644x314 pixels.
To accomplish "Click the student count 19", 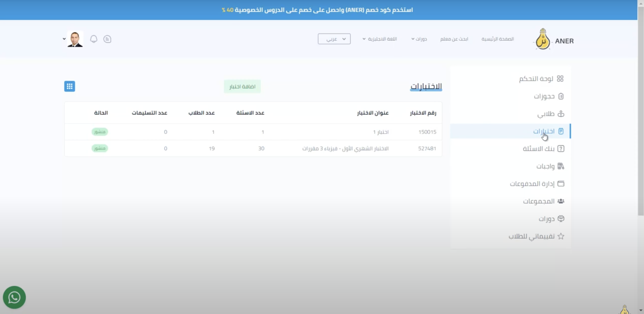I will 212,148.
